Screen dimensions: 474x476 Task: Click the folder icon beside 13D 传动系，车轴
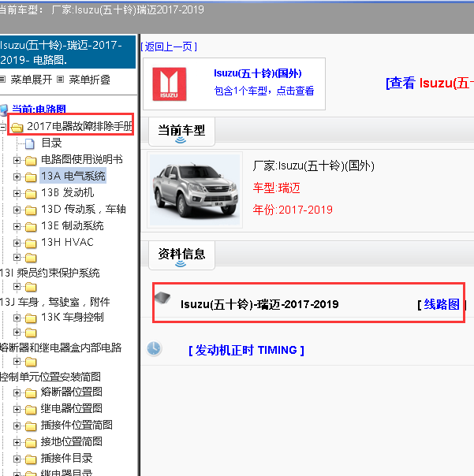point(31,210)
